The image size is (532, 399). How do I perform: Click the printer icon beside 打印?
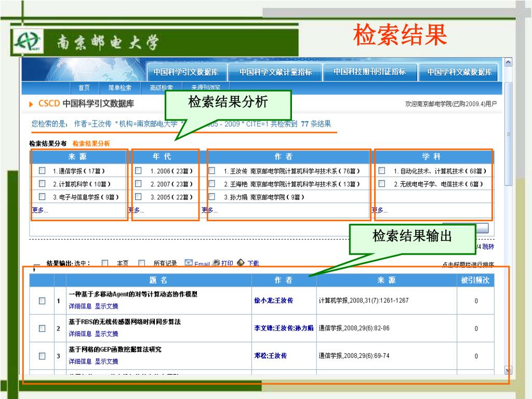216,262
